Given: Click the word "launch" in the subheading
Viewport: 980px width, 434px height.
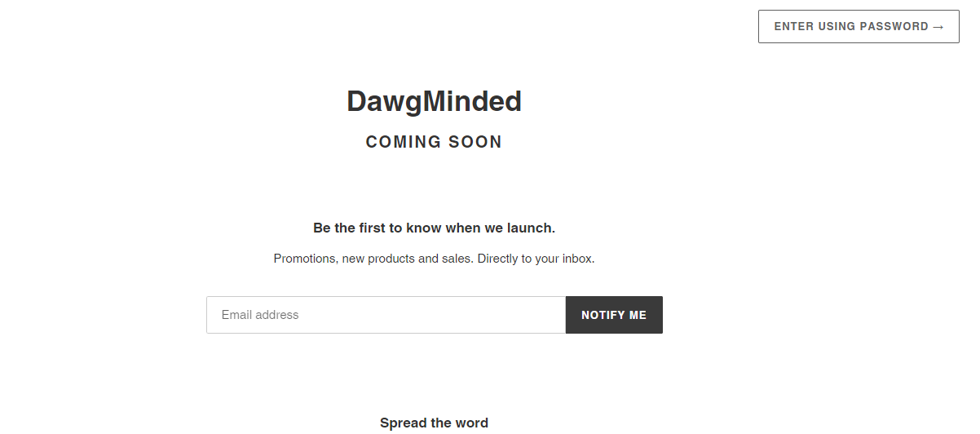Looking at the screenshot, I should 530,228.
